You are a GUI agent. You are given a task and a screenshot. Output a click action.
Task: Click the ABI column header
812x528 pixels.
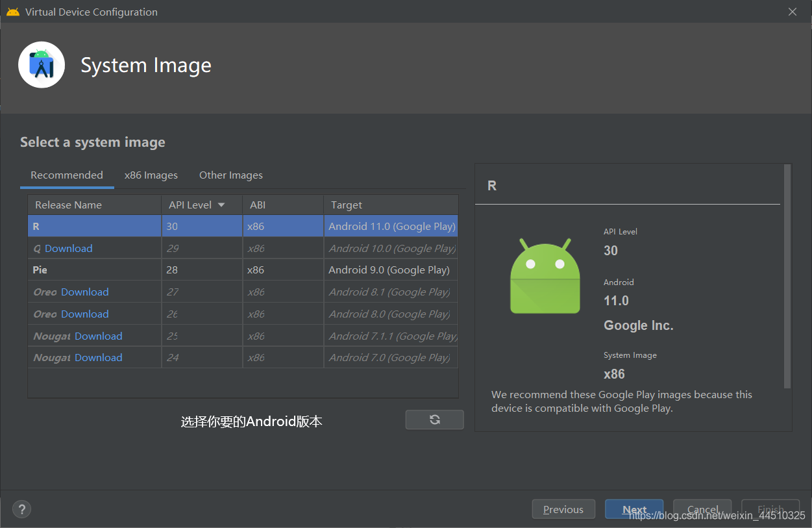click(283, 205)
